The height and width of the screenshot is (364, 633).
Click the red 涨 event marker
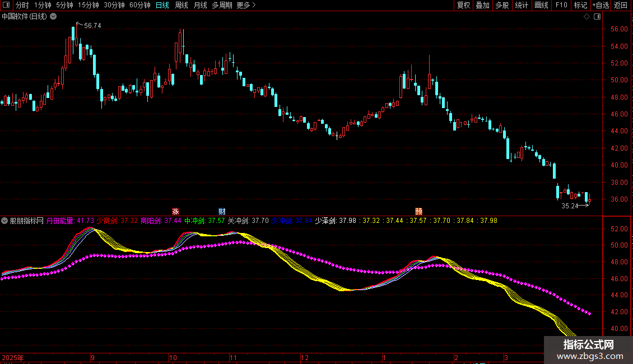(175, 211)
